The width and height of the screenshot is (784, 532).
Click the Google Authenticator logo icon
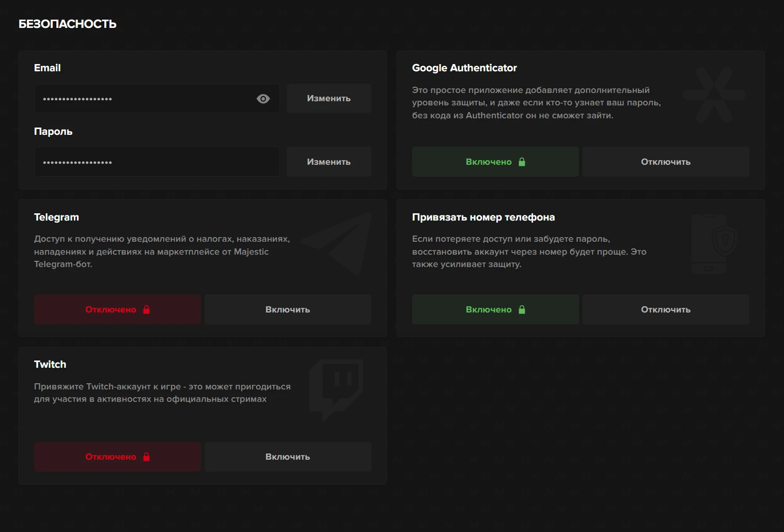(714, 95)
